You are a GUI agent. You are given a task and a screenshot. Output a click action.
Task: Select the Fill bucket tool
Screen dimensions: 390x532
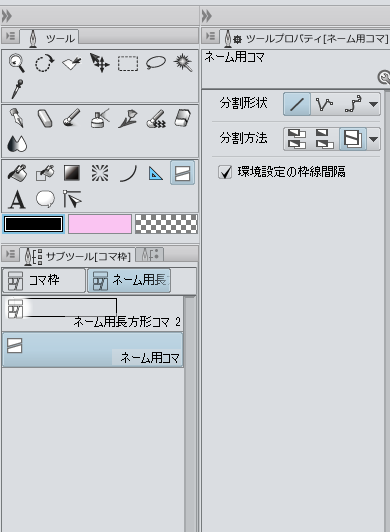click(x=17, y=173)
